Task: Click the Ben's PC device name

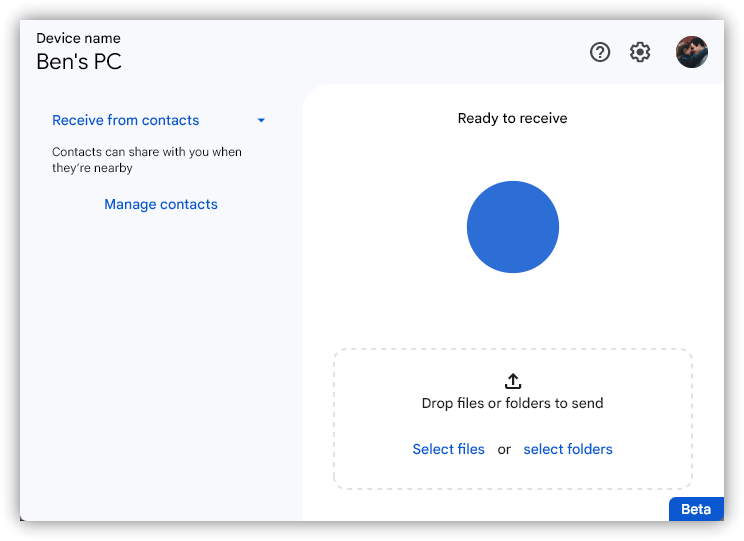Action: point(79,62)
